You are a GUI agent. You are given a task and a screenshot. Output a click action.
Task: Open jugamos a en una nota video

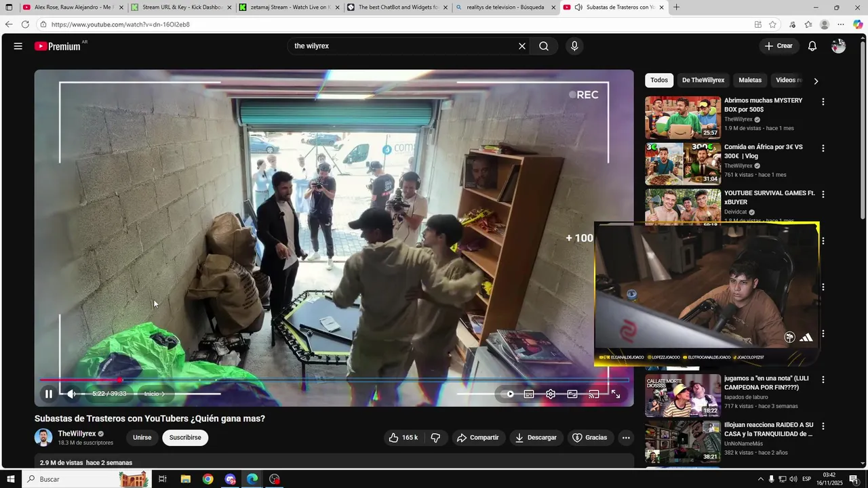(x=766, y=383)
